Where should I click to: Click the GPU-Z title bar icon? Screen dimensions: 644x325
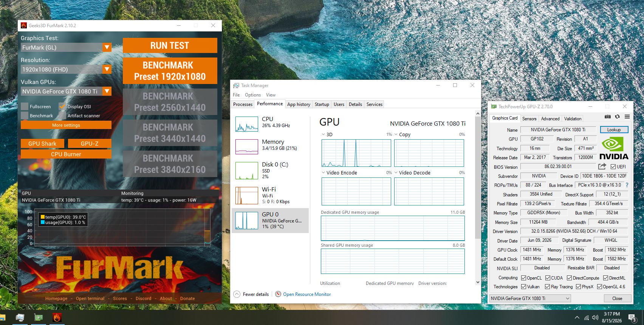coord(494,107)
